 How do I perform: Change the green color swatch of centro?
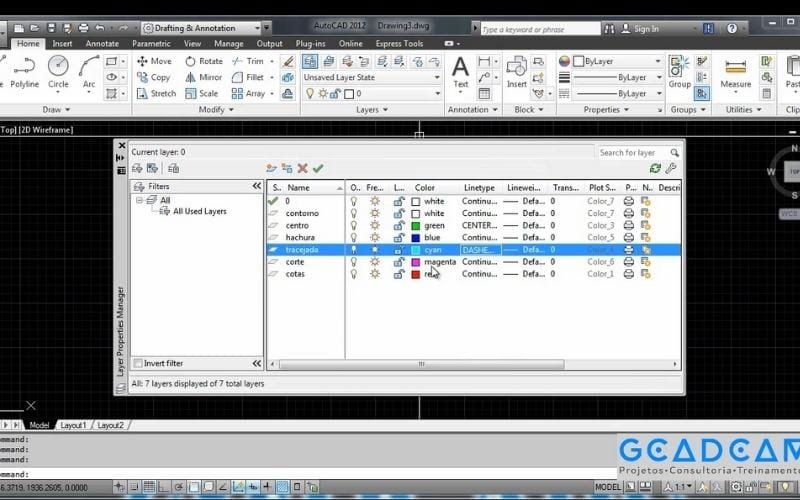pyautogui.click(x=416, y=226)
